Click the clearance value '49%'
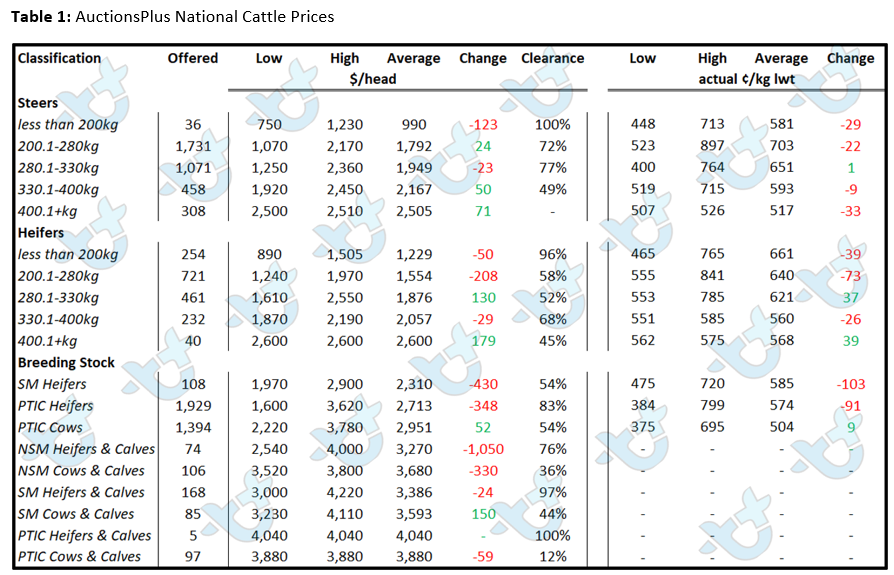This screenshot has height=575, width=894. click(x=552, y=190)
